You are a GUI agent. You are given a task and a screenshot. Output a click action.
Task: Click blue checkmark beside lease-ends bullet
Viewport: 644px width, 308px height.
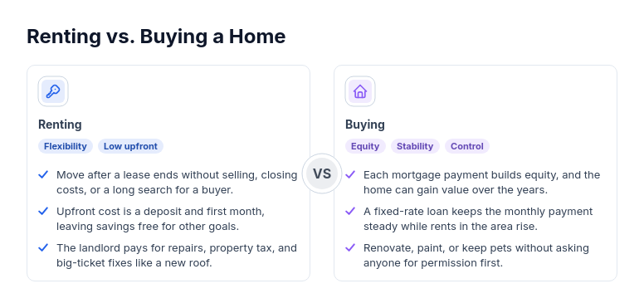pos(43,174)
